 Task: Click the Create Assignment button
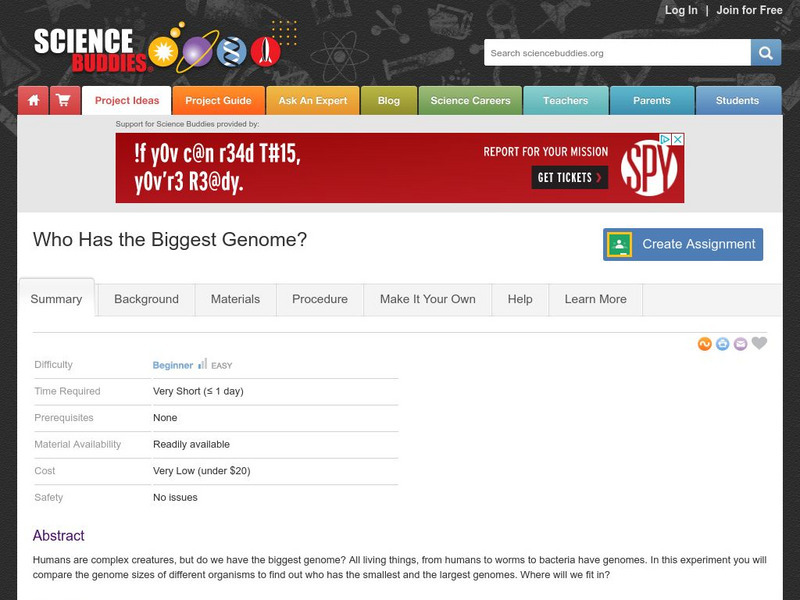tap(683, 244)
